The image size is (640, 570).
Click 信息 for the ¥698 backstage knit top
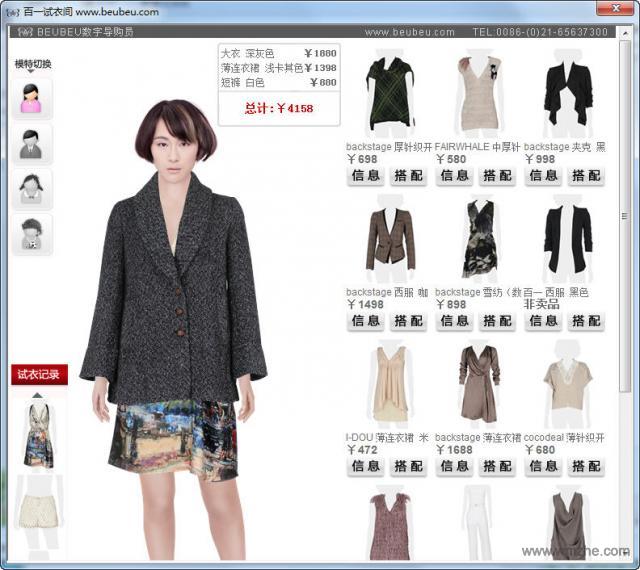pyautogui.click(x=366, y=176)
